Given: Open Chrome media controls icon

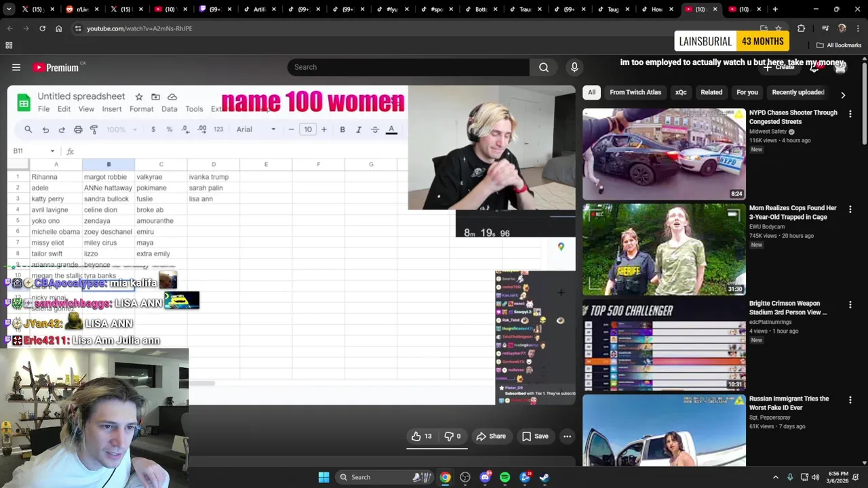Looking at the screenshot, I should 825,28.
